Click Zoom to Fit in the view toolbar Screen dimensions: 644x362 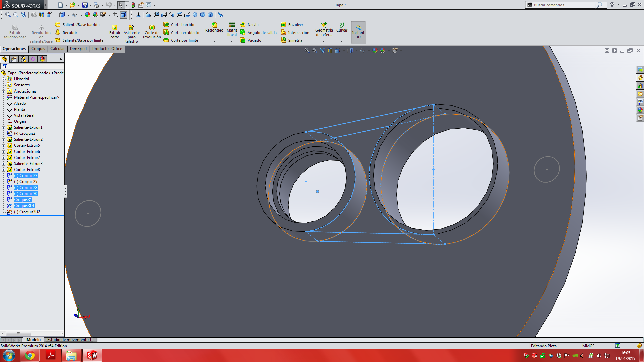pos(8,15)
